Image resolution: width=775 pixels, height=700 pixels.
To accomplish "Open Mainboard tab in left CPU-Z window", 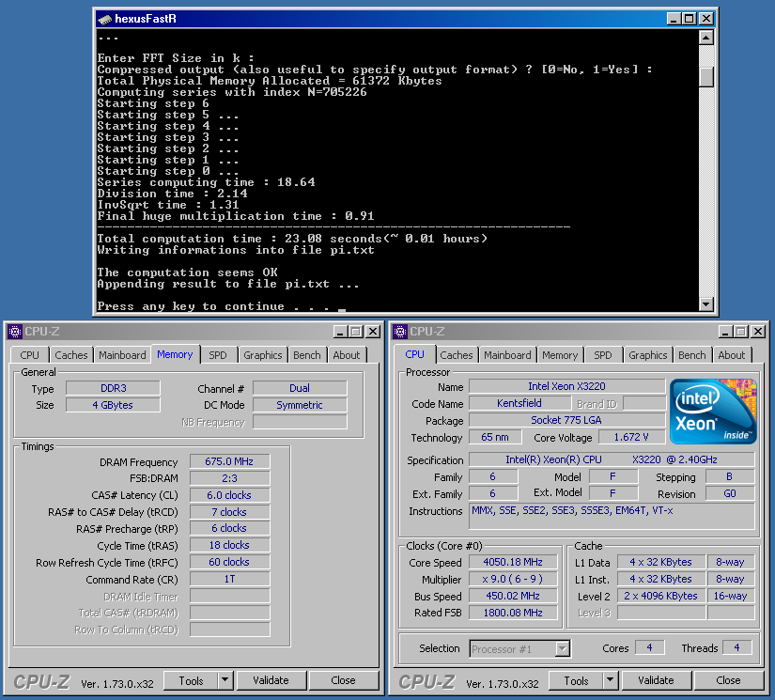I will pos(122,355).
